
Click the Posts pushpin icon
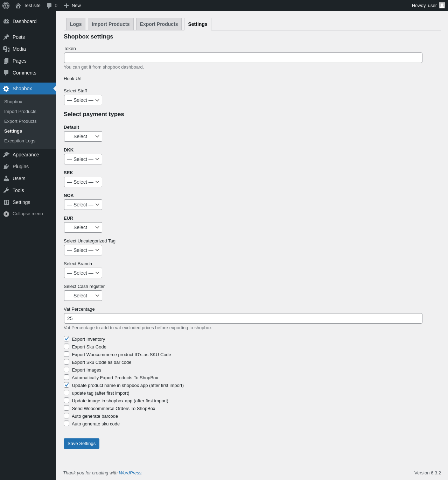point(6,37)
